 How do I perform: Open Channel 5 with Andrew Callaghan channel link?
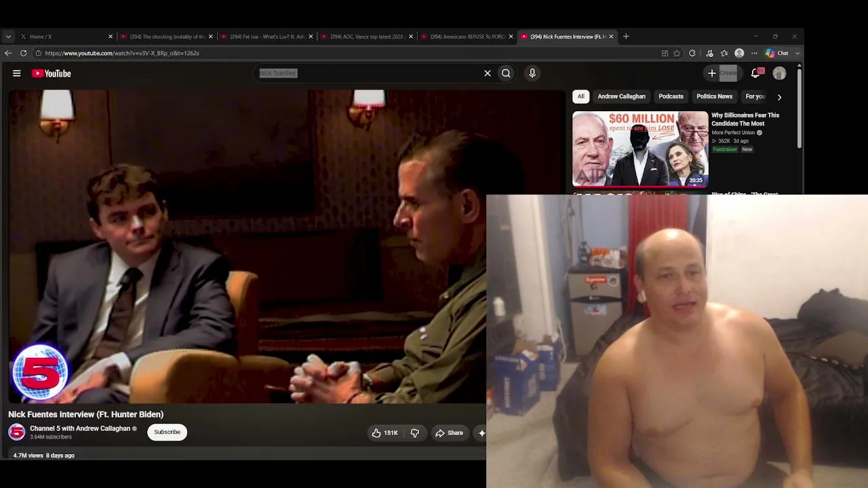[80, 428]
